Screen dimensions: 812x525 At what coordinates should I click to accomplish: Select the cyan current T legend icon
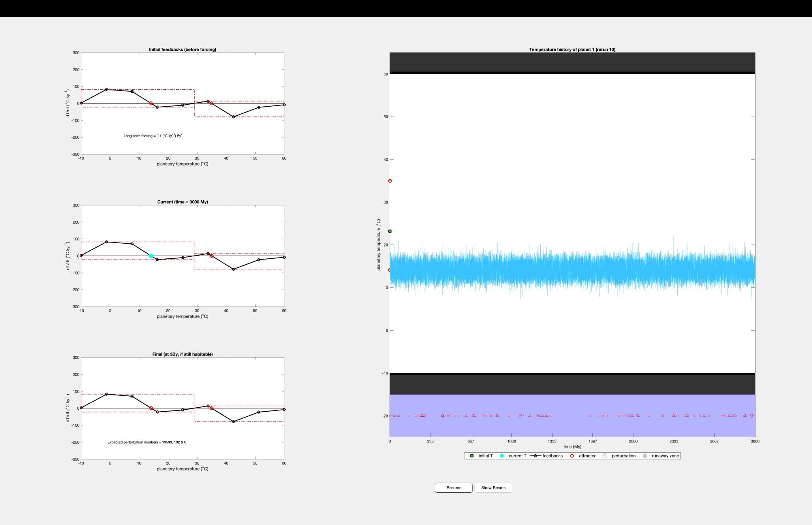502,456
